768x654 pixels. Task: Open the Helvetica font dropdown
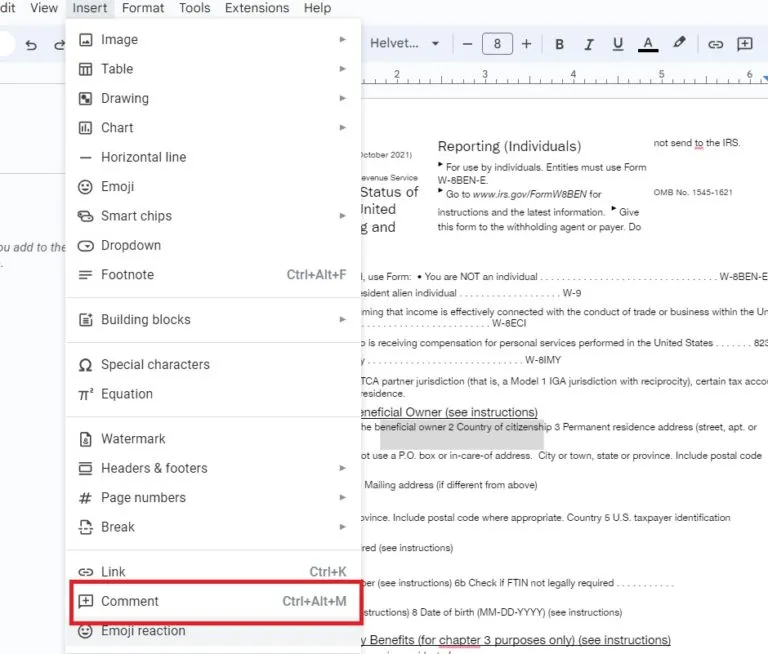[404, 43]
